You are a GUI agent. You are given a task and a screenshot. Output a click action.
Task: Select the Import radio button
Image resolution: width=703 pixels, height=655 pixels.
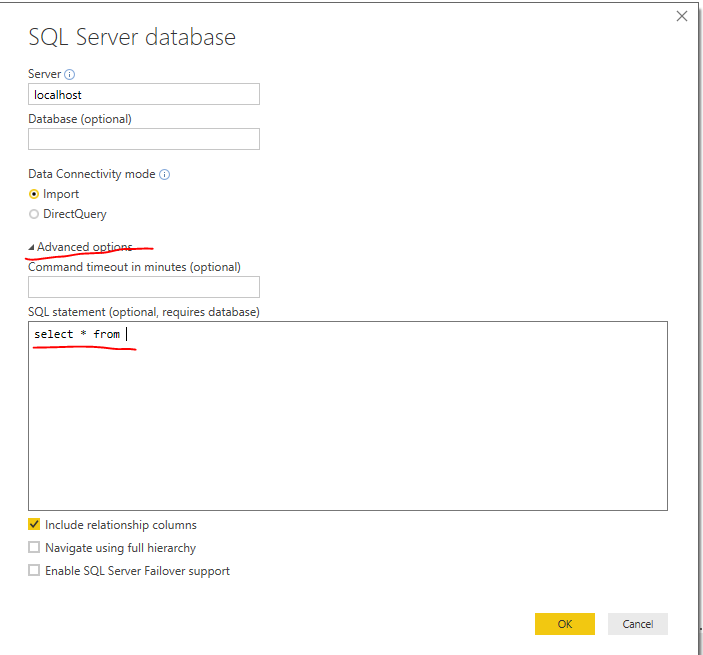pos(34,194)
